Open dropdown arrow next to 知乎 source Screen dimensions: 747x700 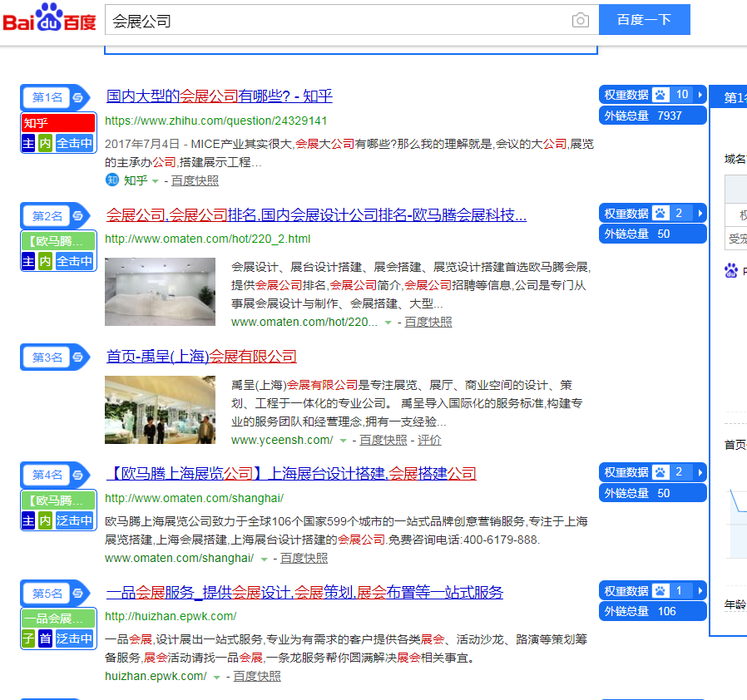pos(155,181)
